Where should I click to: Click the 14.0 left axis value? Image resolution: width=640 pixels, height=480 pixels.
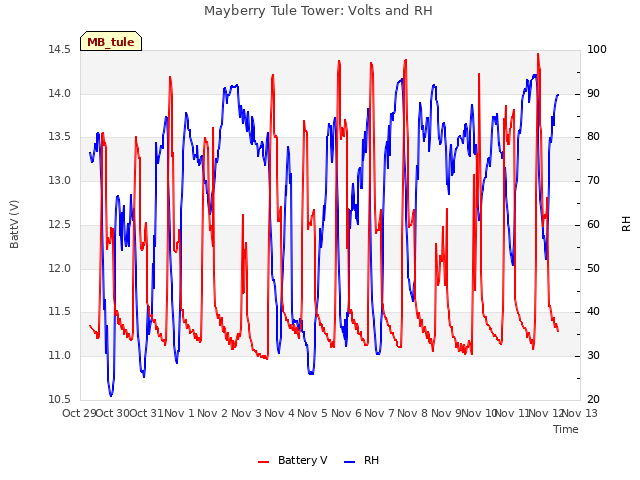(60, 93)
